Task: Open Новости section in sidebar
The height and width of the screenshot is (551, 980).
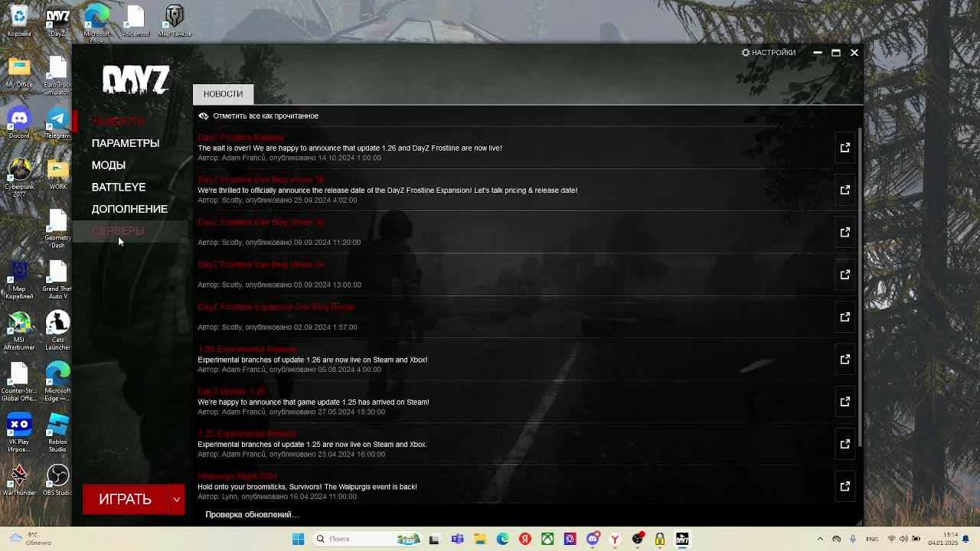Action: [118, 121]
